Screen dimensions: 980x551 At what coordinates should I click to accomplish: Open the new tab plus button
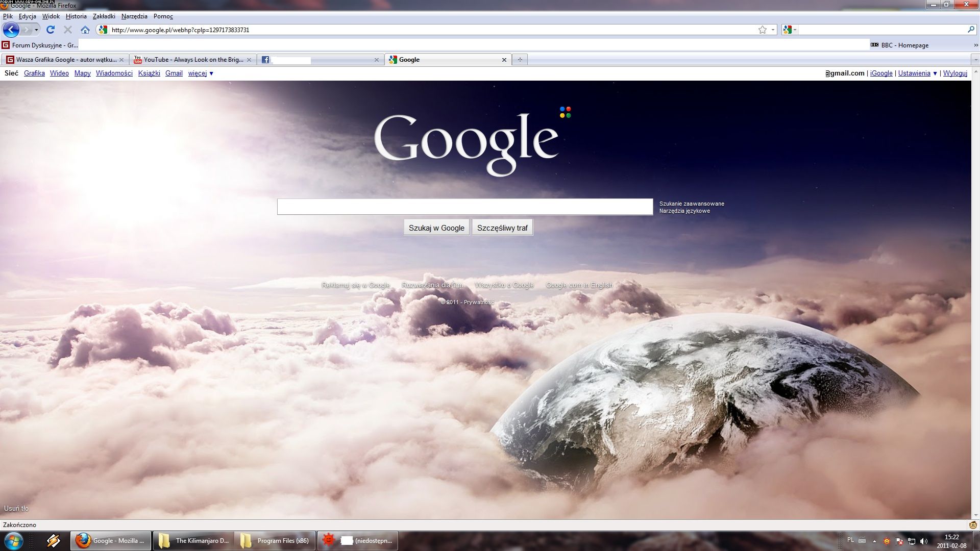(x=520, y=60)
